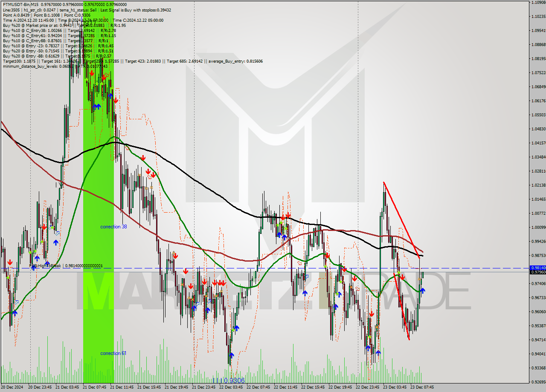Select the 'Buy %10 @ C_Entry38: 1.00266' line

(59, 30)
